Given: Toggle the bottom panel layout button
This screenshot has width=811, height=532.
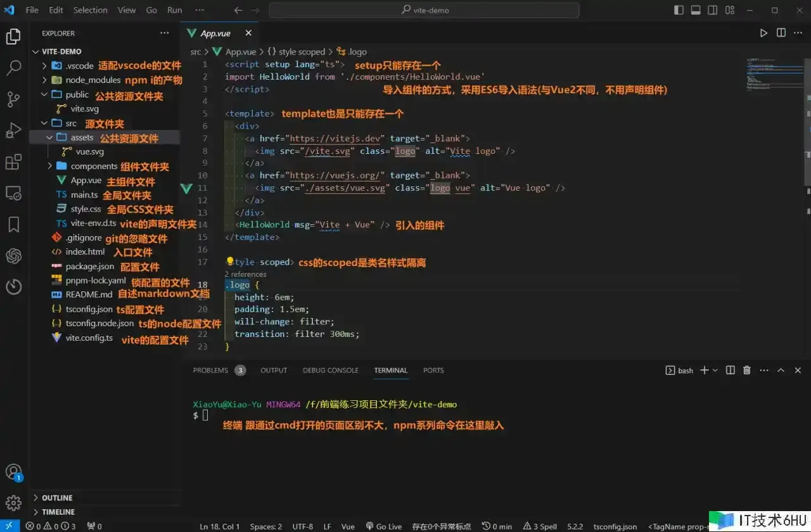Looking at the screenshot, I should (696, 10).
